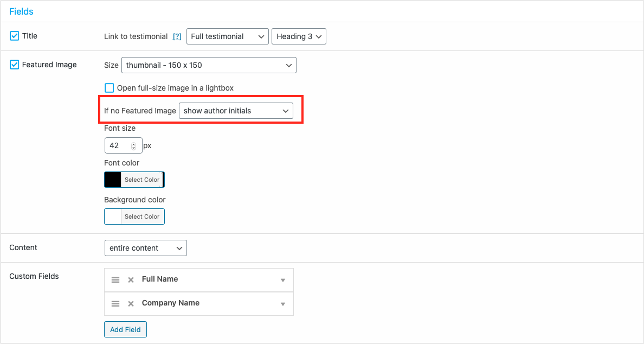Open the [?] help link for testimonial

click(177, 37)
